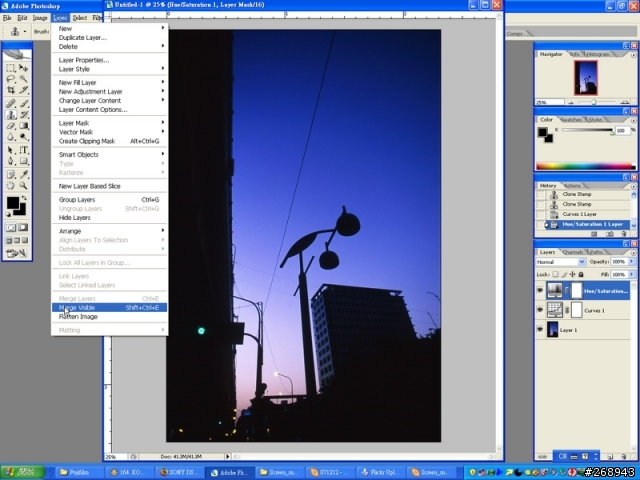640x480 pixels.
Task: Toggle link between Curves 1 and its mask
Action: 567,310
